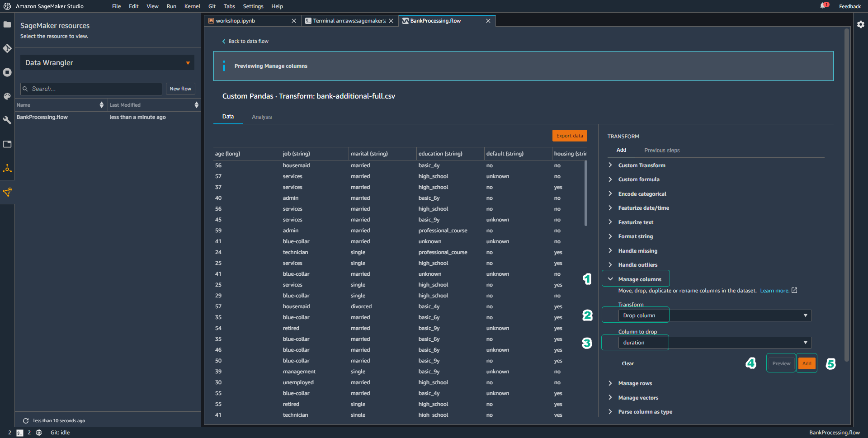Viewport: 868px width, 438px height.
Task: Click the Git: idle status bar entry
Action: pyautogui.click(x=60, y=433)
